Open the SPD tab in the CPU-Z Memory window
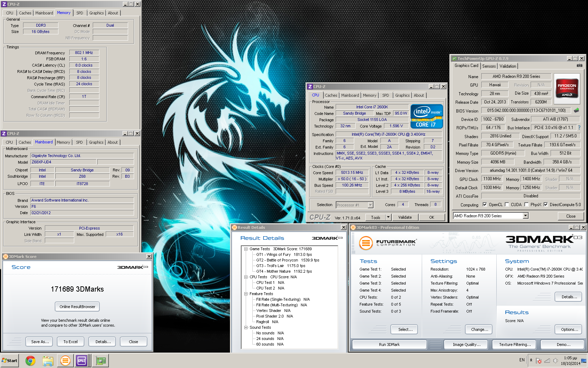Image resolution: width=588 pixels, height=368 pixels. tap(80, 13)
